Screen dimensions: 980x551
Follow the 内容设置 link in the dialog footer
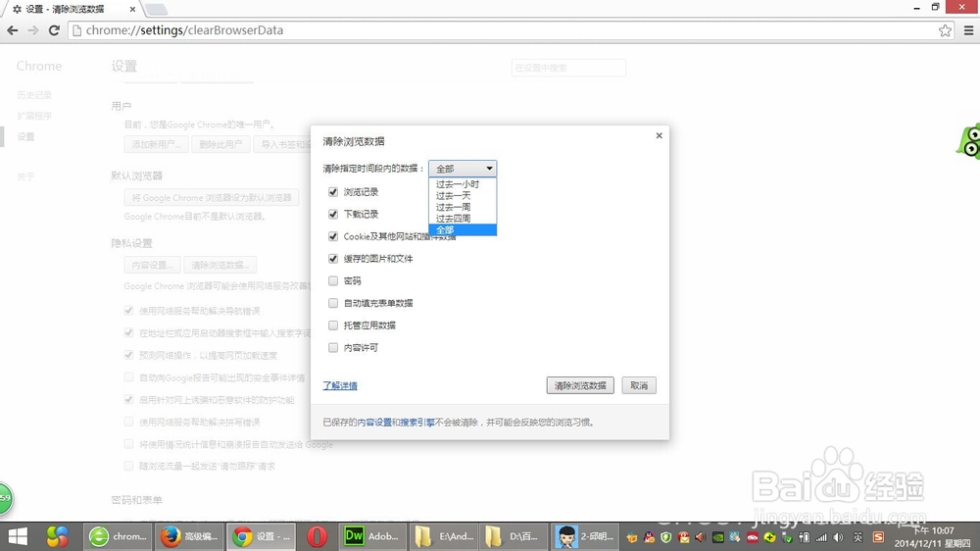[x=374, y=423]
